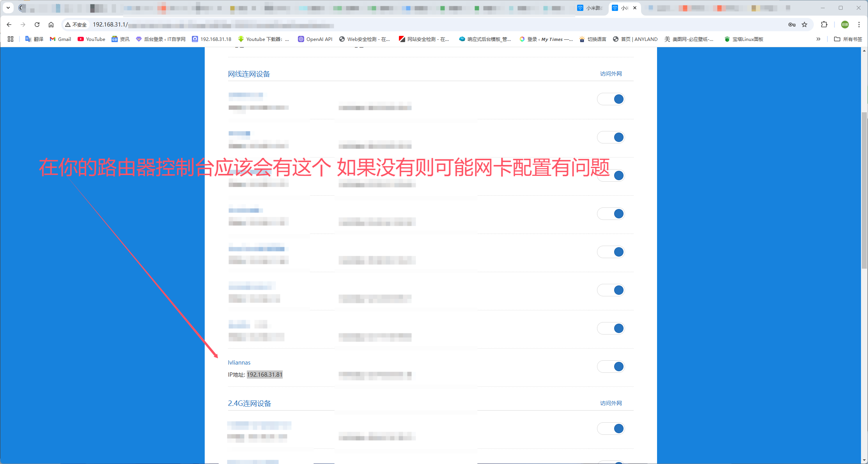868x464 pixels.
Task: Open the extensions puzzle icon
Action: [x=824, y=25]
